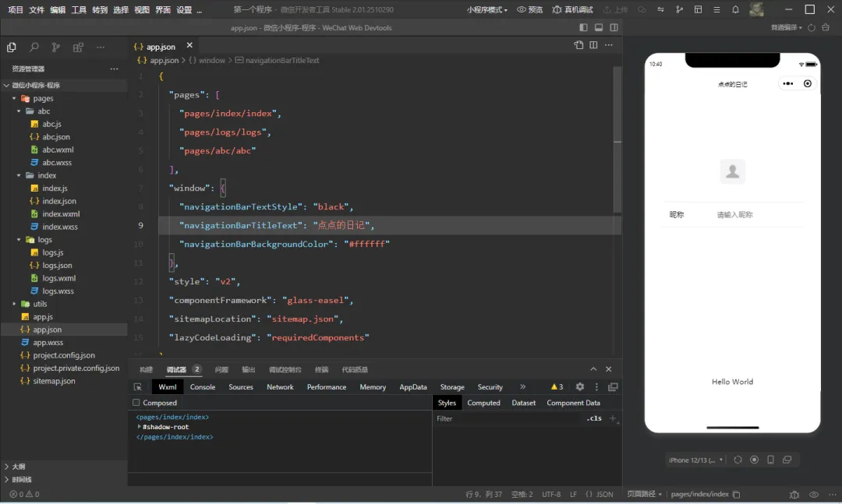Viewport: 842px width, 504px height.
Task: Select the sitemap.json file
Action: tap(54, 381)
